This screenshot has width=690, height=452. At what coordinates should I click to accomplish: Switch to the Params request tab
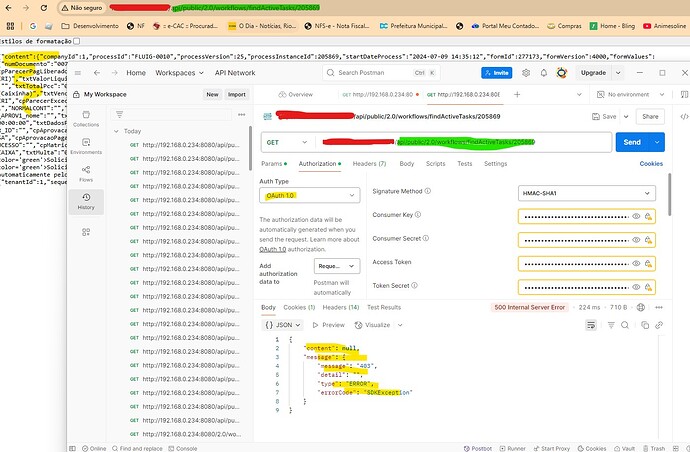272,163
